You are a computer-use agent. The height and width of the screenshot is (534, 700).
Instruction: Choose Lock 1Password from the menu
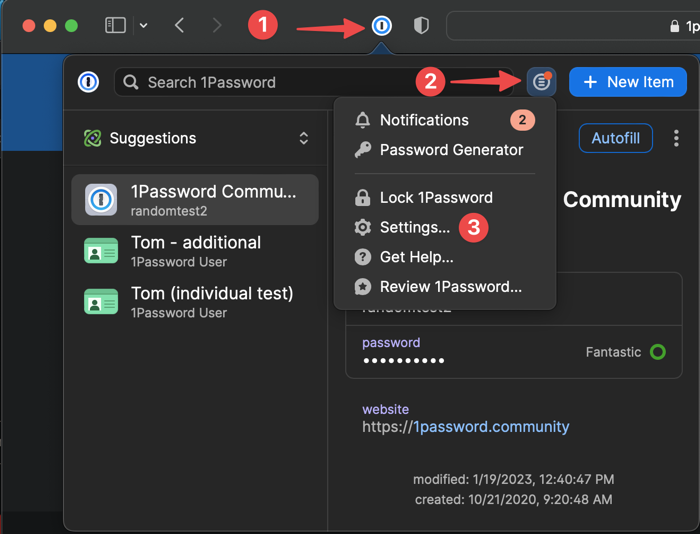[436, 197]
